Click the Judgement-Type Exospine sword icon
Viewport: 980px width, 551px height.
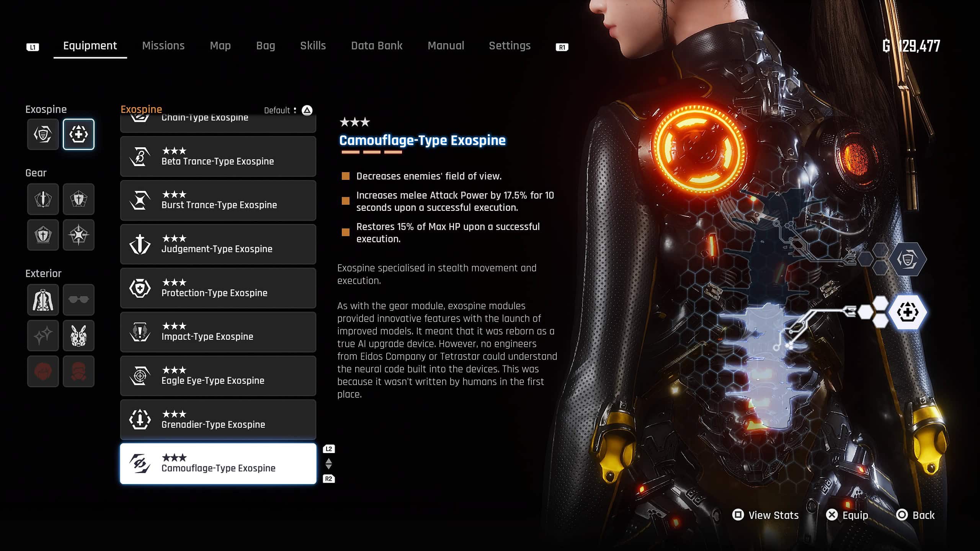coord(140,244)
